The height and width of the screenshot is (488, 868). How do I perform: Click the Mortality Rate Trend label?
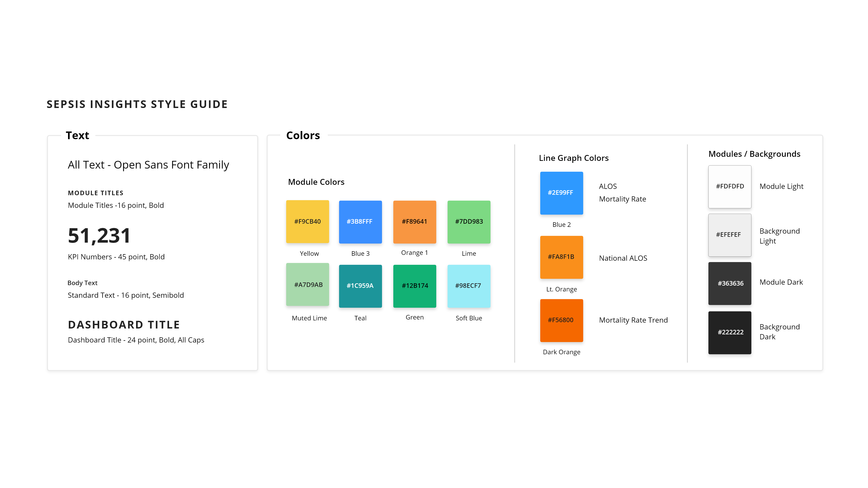633,320
